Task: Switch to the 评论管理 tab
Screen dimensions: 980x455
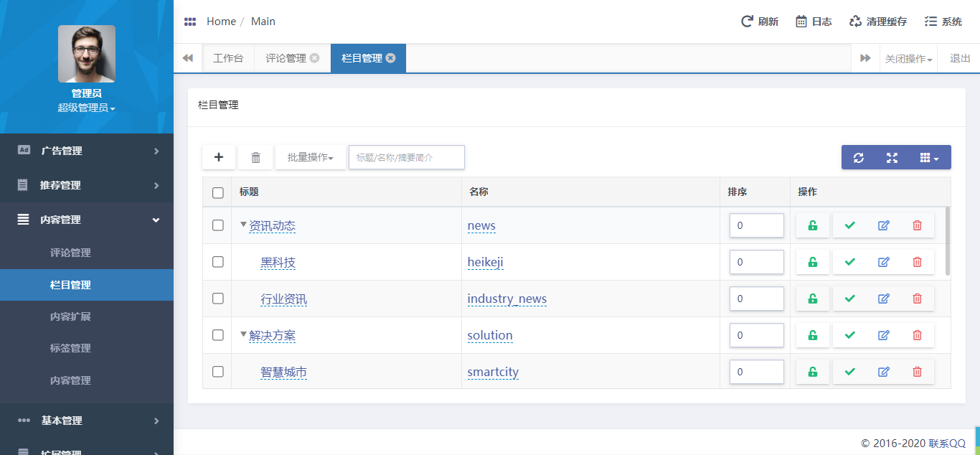Action: click(286, 58)
